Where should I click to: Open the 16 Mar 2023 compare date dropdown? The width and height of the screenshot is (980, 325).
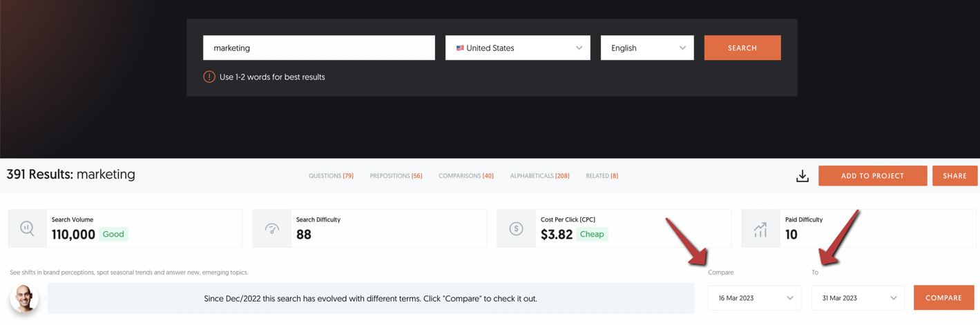754,298
